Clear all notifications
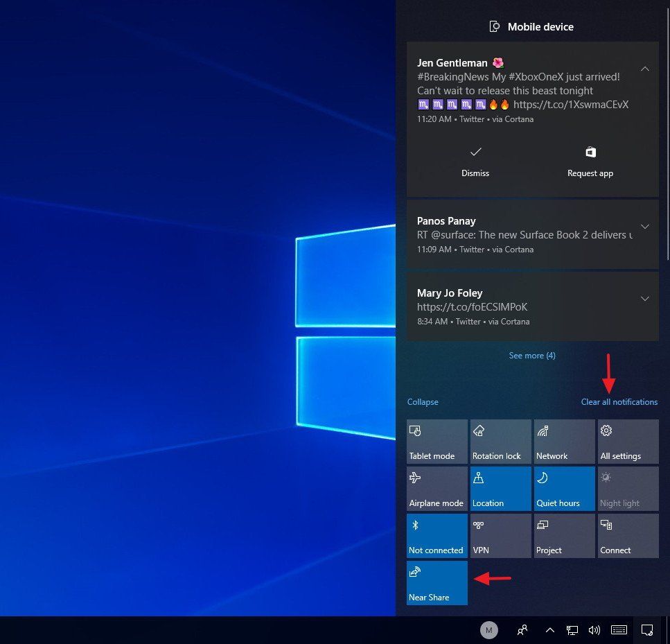Image resolution: width=670 pixels, height=644 pixels. point(619,401)
